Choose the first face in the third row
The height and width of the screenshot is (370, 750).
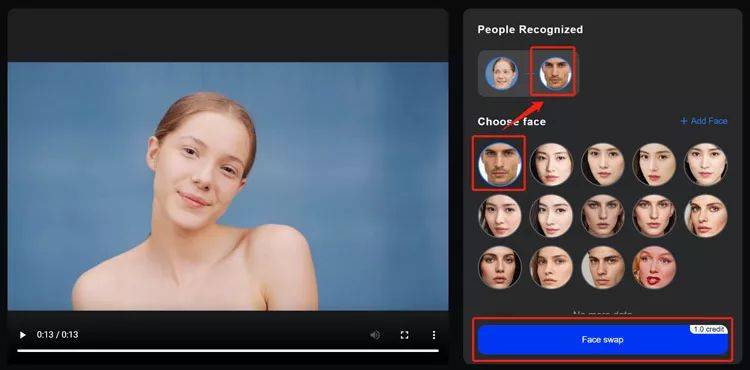pos(499,267)
